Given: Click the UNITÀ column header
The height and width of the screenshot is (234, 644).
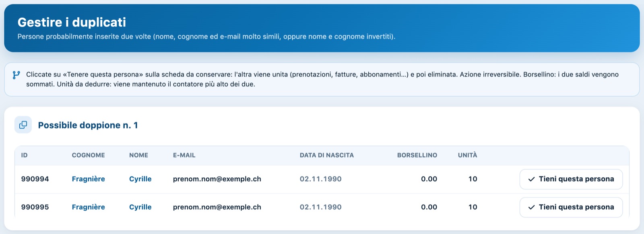Looking at the screenshot, I should pyautogui.click(x=467, y=155).
